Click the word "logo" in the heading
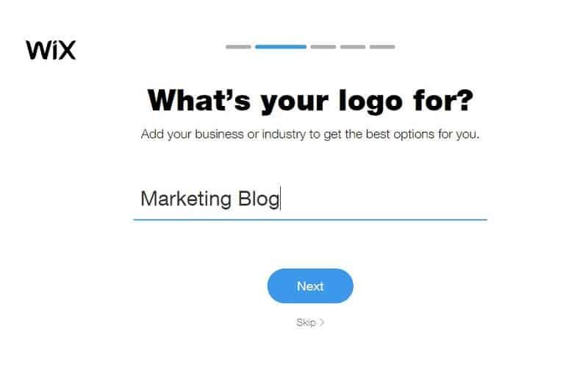This screenshot has width=588, height=365. click(370, 102)
